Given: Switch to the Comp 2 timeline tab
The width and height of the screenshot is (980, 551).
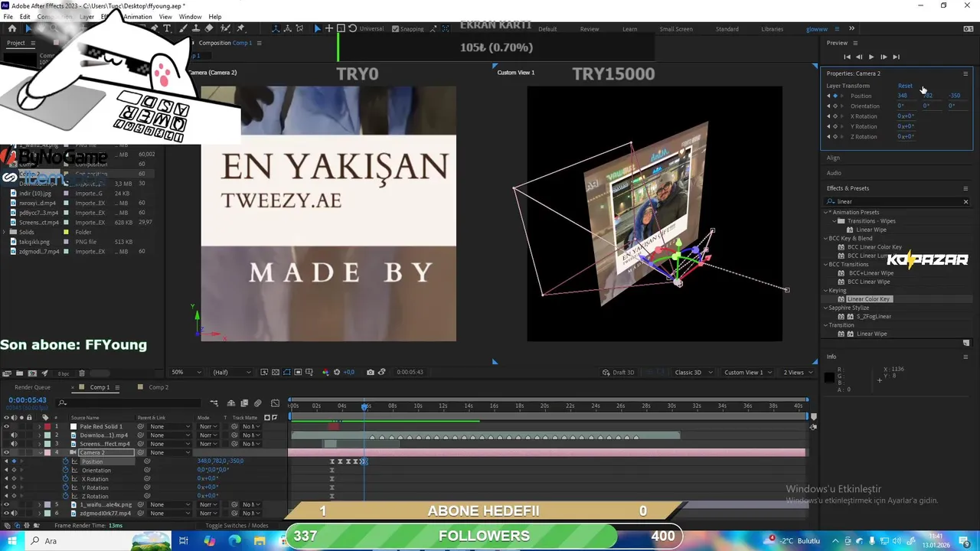Looking at the screenshot, I should pos(158,387).
